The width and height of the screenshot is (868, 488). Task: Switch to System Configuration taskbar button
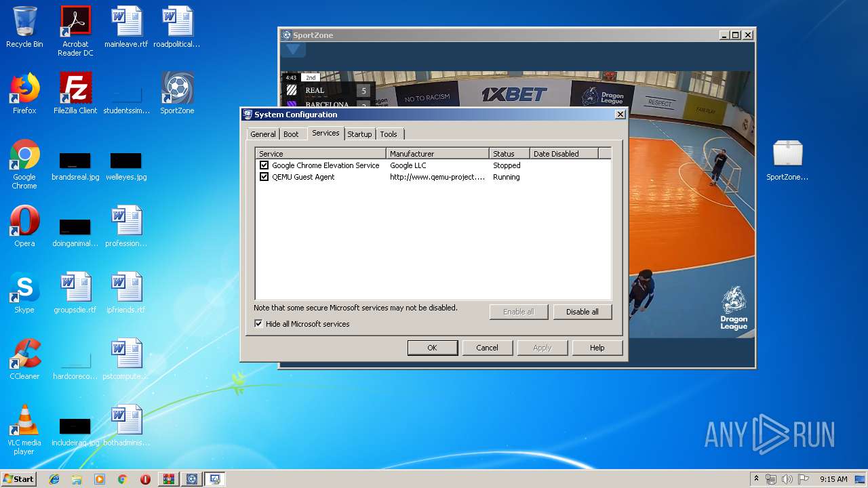point(215,479)
